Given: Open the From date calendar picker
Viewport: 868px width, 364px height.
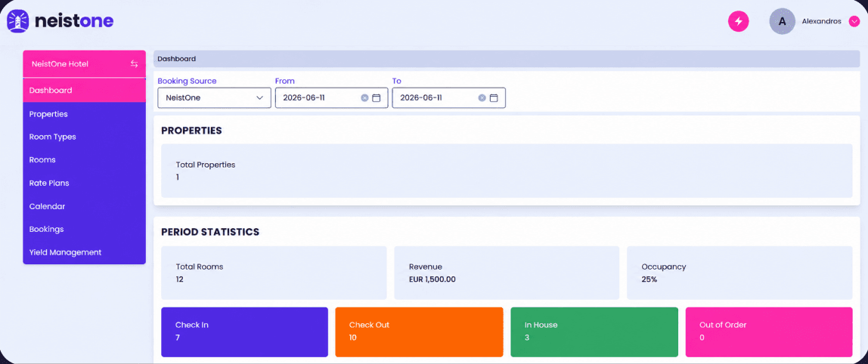Looking at the screenshot, I should (x=377, y=98).
